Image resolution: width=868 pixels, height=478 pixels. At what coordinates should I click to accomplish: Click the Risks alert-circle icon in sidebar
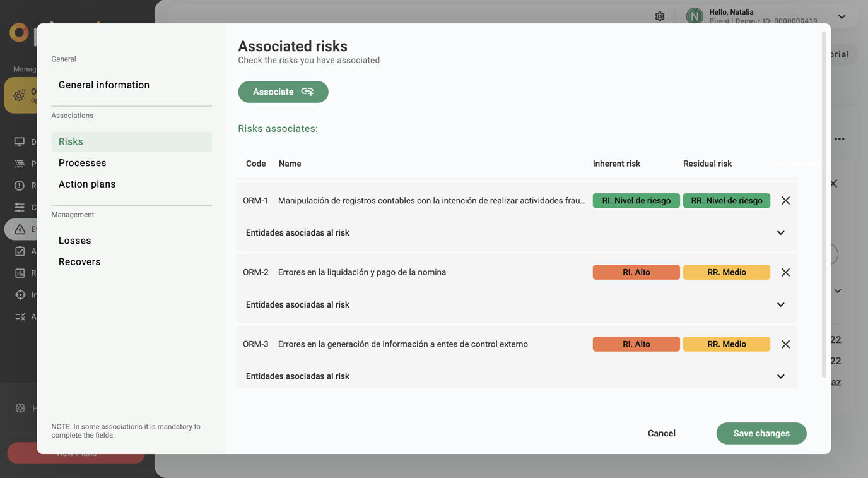click(x=20, y=185)
